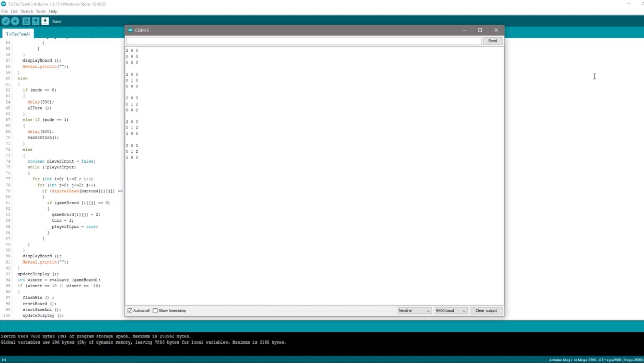Click the Verify sketch checkmark icon

(x=6, y=21)
